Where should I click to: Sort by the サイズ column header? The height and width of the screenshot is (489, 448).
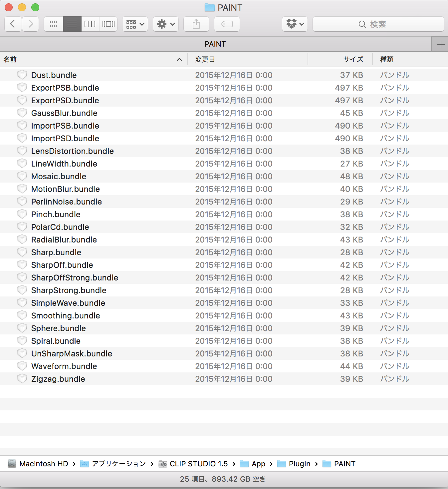(353, 60)
